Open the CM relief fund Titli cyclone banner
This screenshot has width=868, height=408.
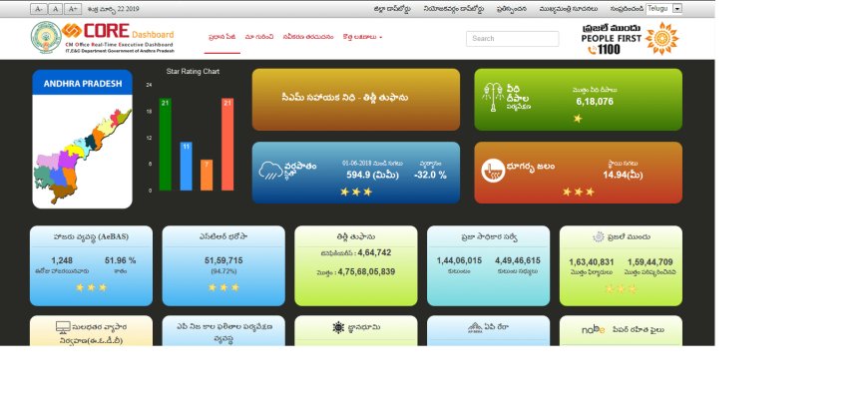coord(356,100)
